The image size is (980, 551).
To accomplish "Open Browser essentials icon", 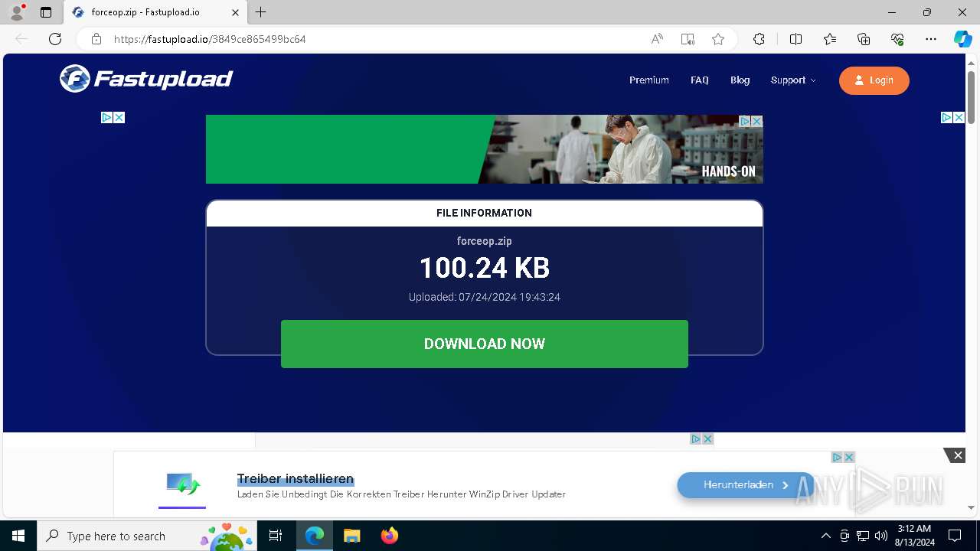I will 897,39.
